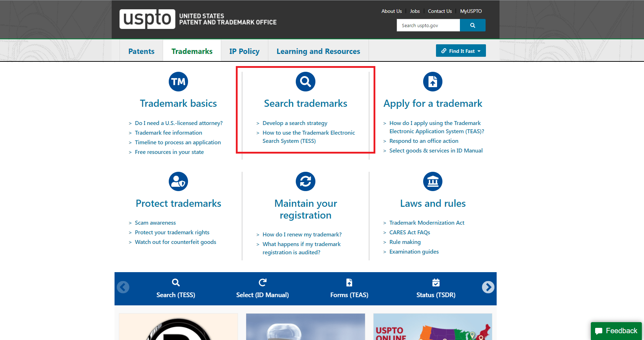Open trademark registration audited question link
This screenshot has width=644, height=340.
[x=301, y=248]
